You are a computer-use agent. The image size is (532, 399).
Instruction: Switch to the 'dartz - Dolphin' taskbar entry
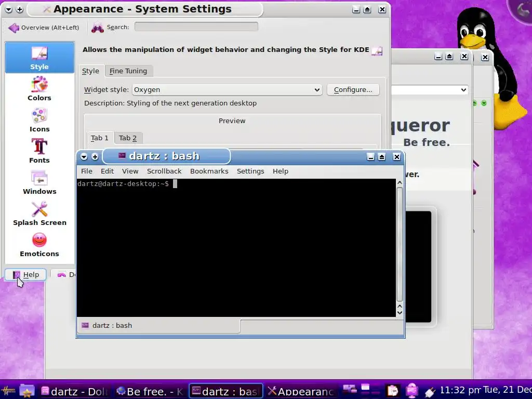tap(75, 391)
